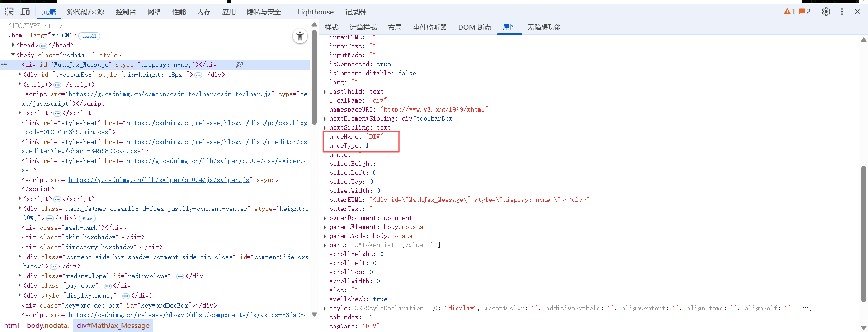This screenshot has height=332, width=868.
Task: Expand the lastChild property
Action: coord(325,92)
